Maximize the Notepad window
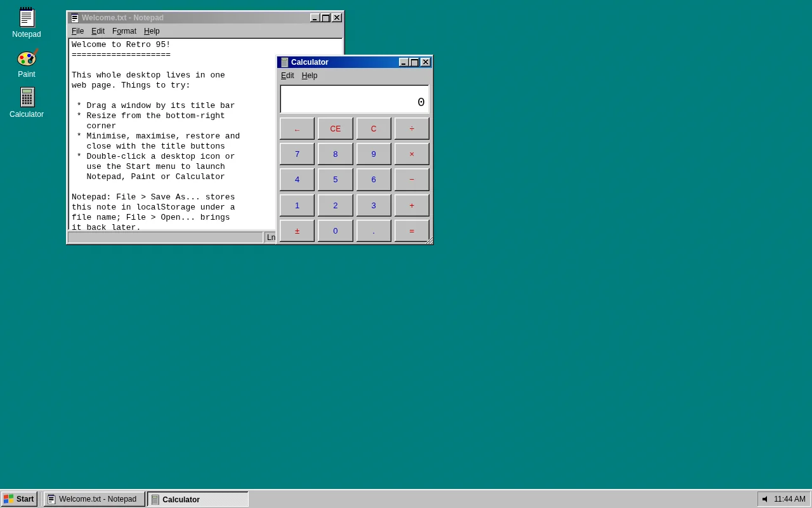 click(325, 18)
